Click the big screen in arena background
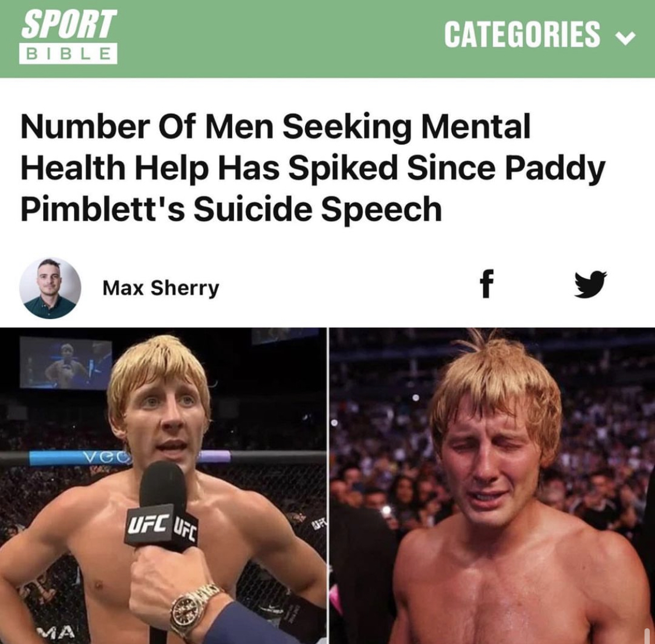The height and width of the screenshot is (644, 655). pos(66,363)
